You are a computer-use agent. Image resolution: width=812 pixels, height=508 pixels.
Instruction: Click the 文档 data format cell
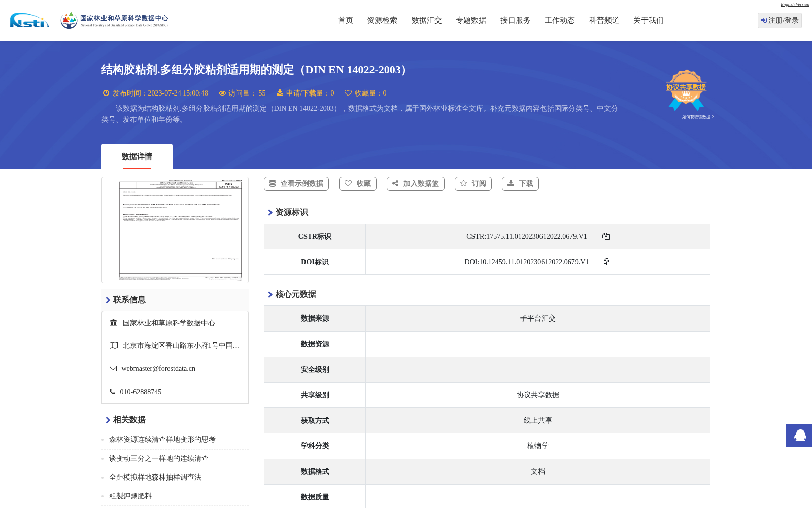point(538,472)
